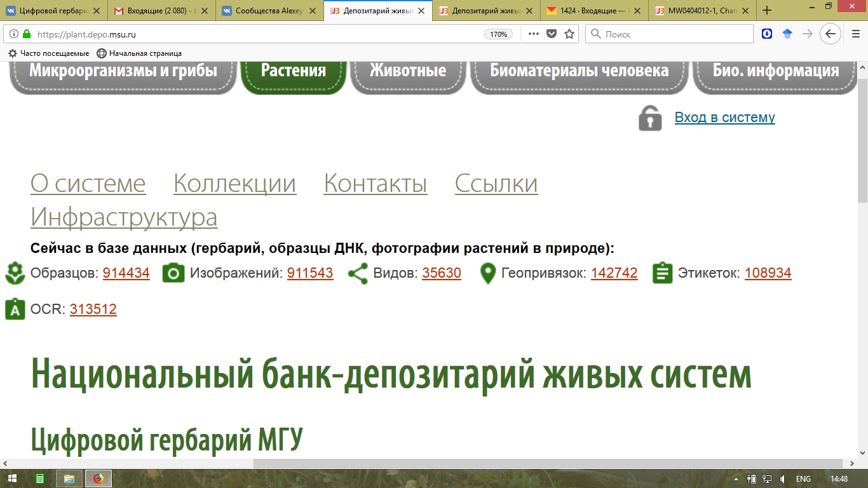Switch to 1424 Входящие mail tab
The image size is (868, 488).
[x=594, y=10]
